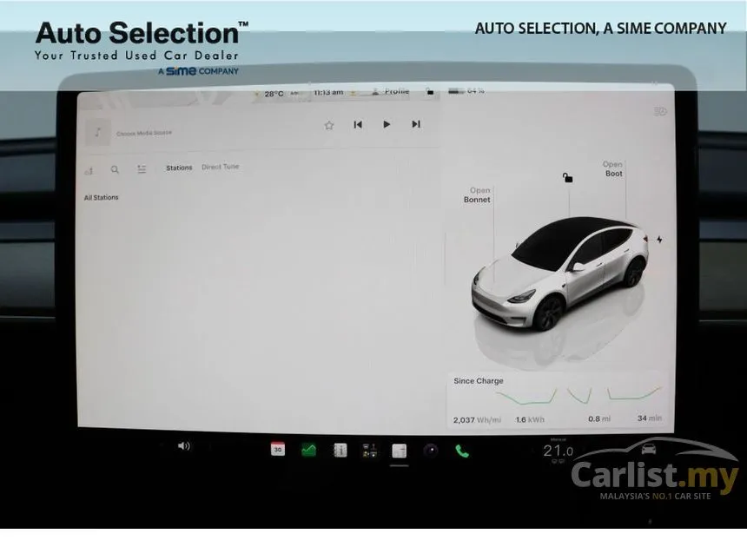The height and width of the screenshot is (560, 747).
Task: Open the media search magnifier
Action: pos(115,169)
